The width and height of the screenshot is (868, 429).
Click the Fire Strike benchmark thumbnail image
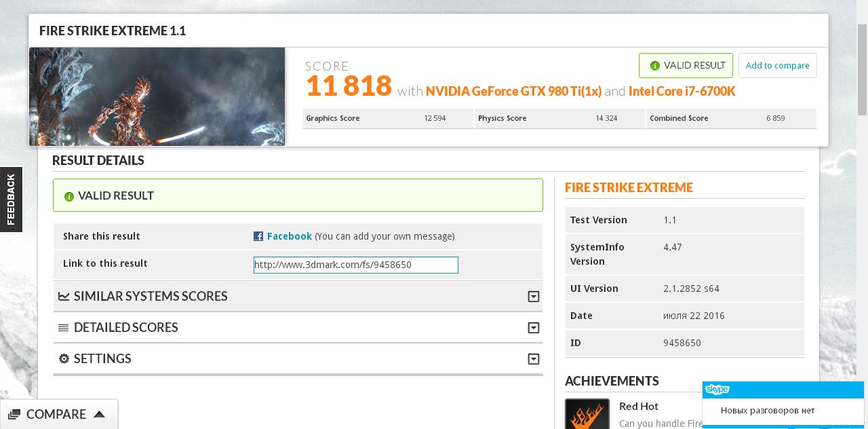pos(157,96)
